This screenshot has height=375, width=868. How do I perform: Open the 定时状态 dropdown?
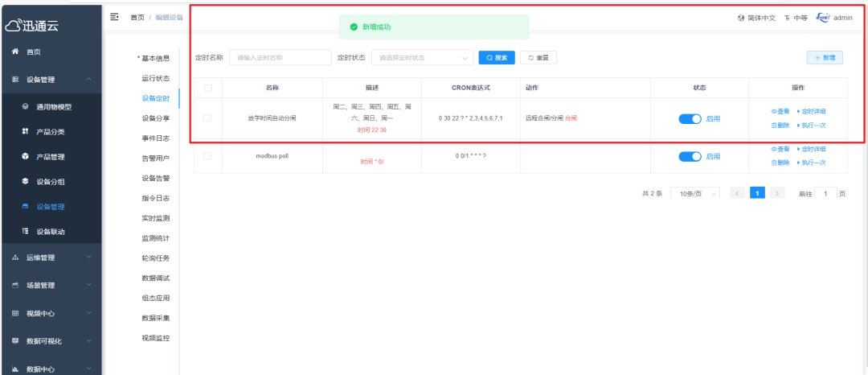[x=423, y=58]
